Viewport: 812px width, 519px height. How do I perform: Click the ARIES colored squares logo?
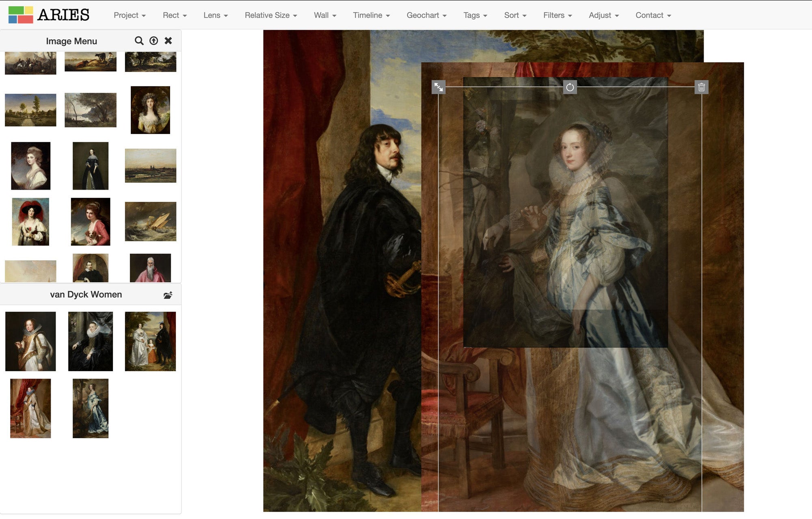pyautogui.click(x=21, y=15)
